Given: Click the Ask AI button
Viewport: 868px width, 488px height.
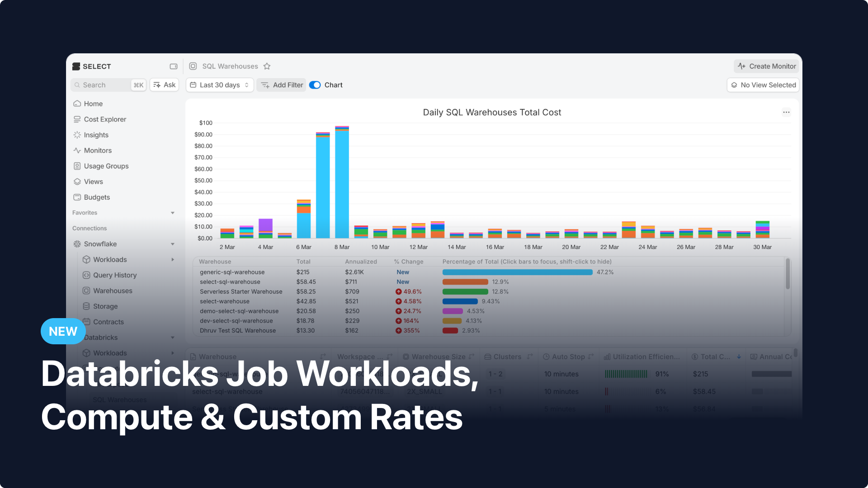Looking at the screenshot, I should (x=165, y=85).
